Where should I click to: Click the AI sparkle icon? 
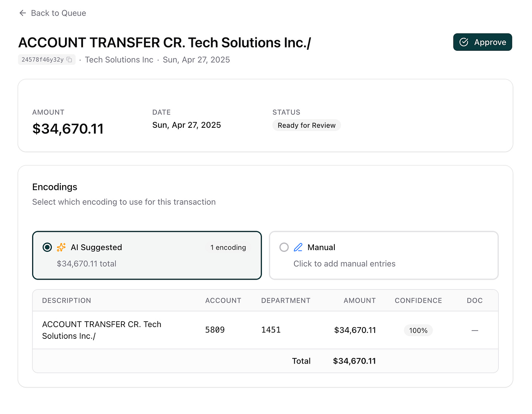pos(61,247)
